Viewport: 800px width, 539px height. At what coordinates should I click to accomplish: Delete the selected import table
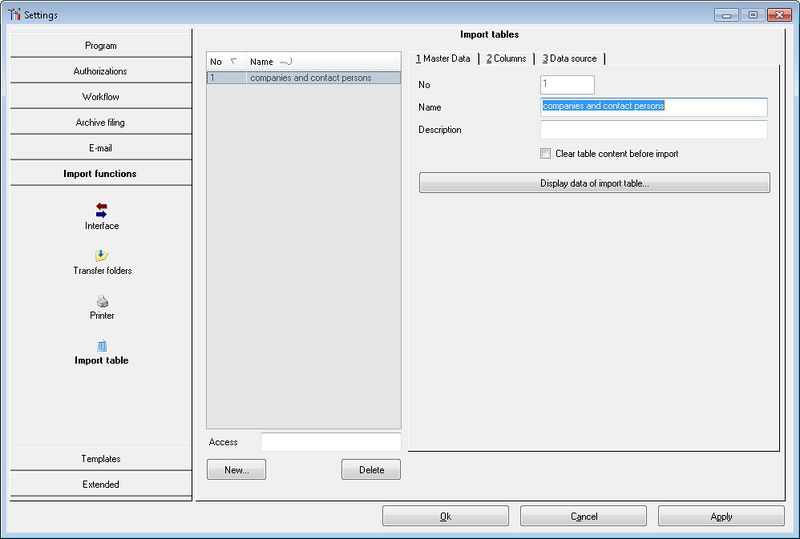click(x=371, y=470)
